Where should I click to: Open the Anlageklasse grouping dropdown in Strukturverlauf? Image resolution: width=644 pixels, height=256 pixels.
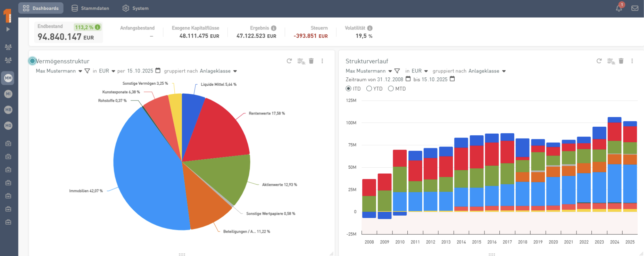click(x=504, y=71)
